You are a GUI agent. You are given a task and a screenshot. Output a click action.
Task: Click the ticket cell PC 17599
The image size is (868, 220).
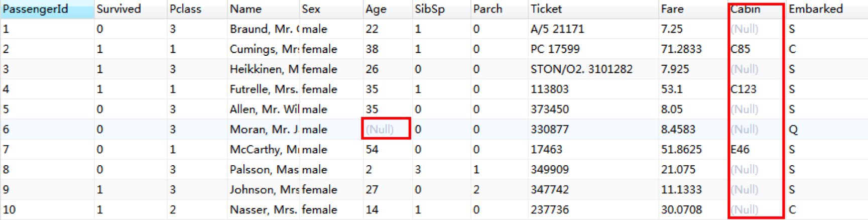click(x=555, y=49)
